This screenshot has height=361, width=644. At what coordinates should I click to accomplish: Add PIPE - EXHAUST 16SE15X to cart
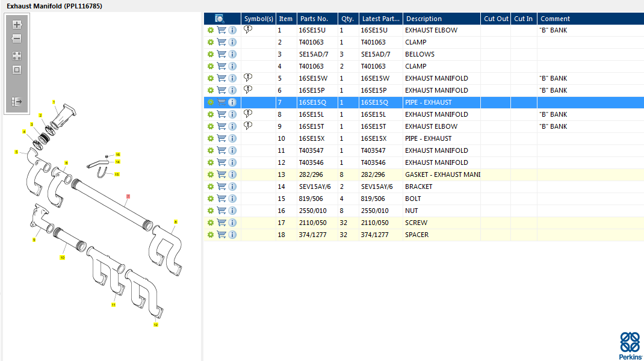(221, 138)
